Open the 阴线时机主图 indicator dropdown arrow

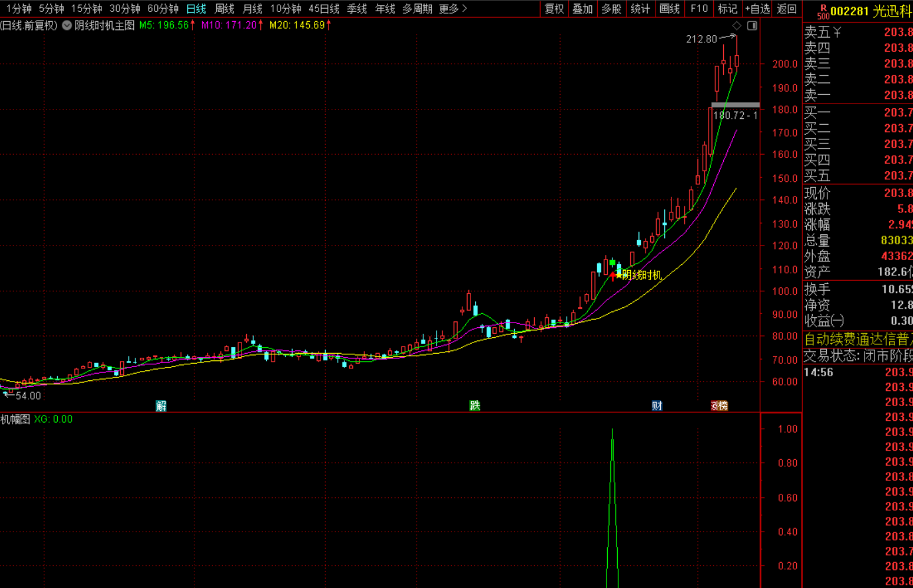[67, 25]
